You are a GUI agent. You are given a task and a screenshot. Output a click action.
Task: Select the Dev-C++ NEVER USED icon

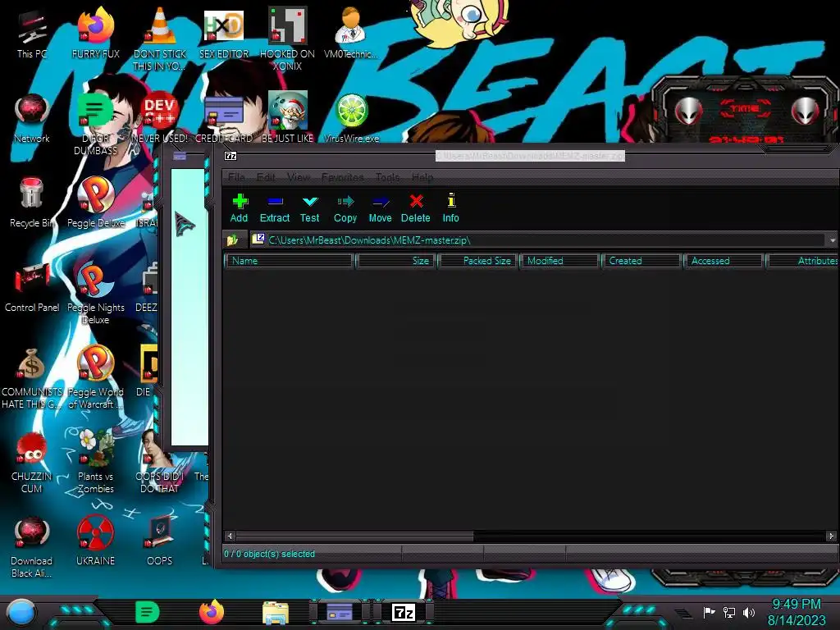[x=160, y=119]
